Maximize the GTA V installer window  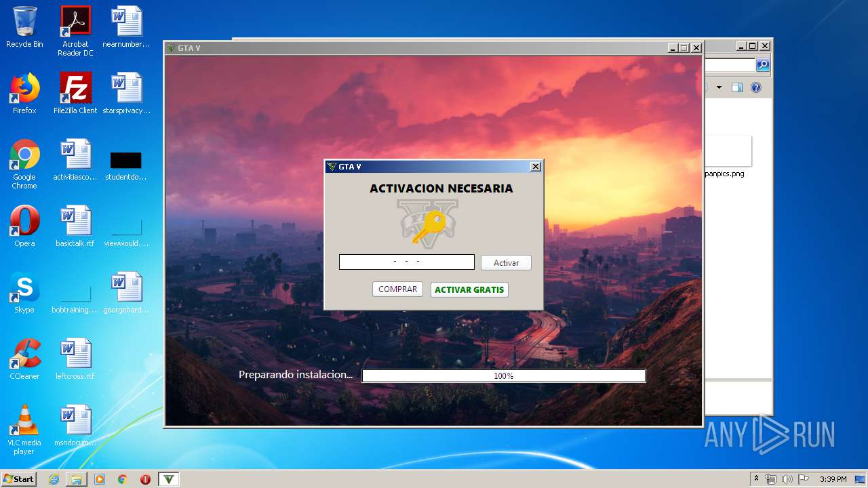point(684,48)
